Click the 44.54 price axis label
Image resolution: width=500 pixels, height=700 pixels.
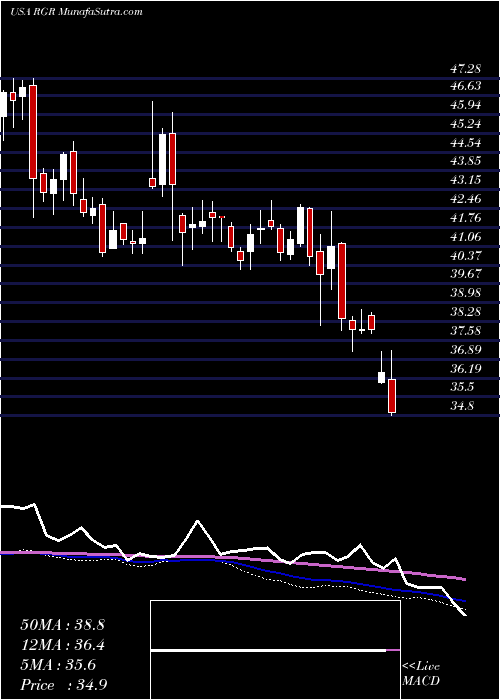[465, 143]
